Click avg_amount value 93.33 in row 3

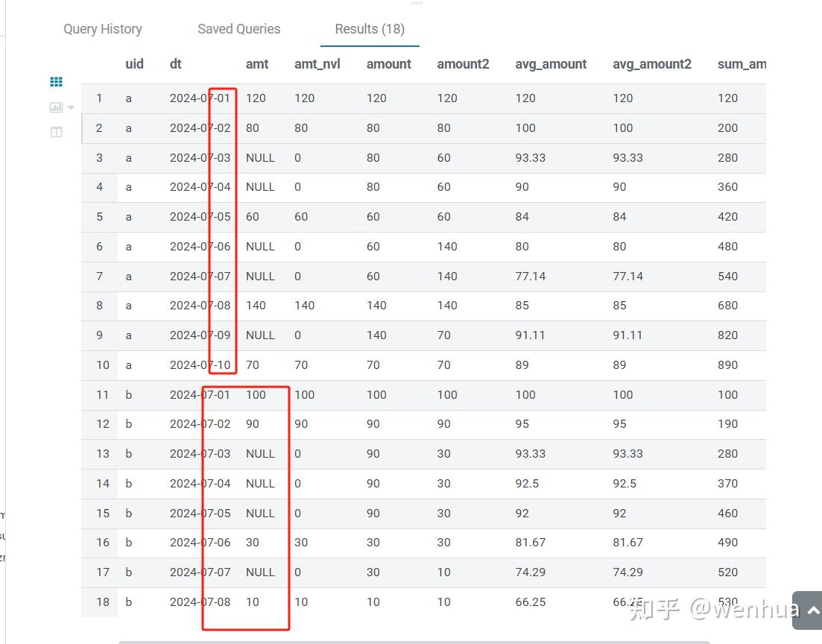tap(530, 158)
